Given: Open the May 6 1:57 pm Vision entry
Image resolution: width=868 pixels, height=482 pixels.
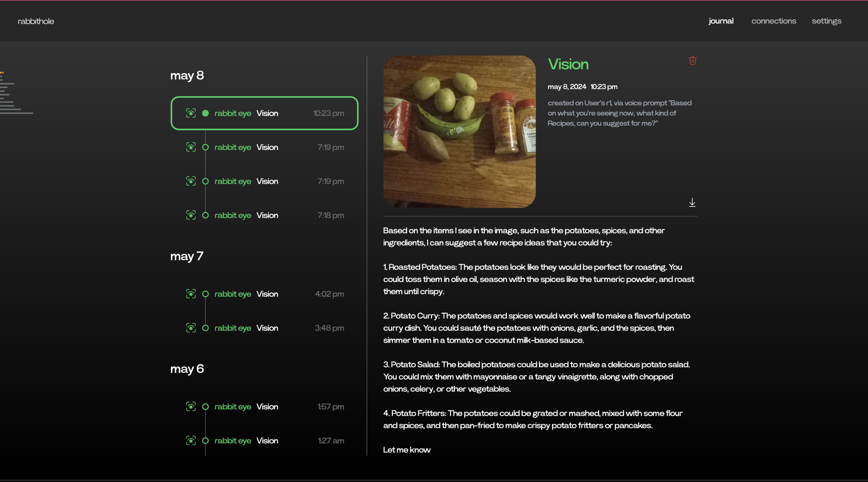Looking at the screenshot, I should 267,407.
